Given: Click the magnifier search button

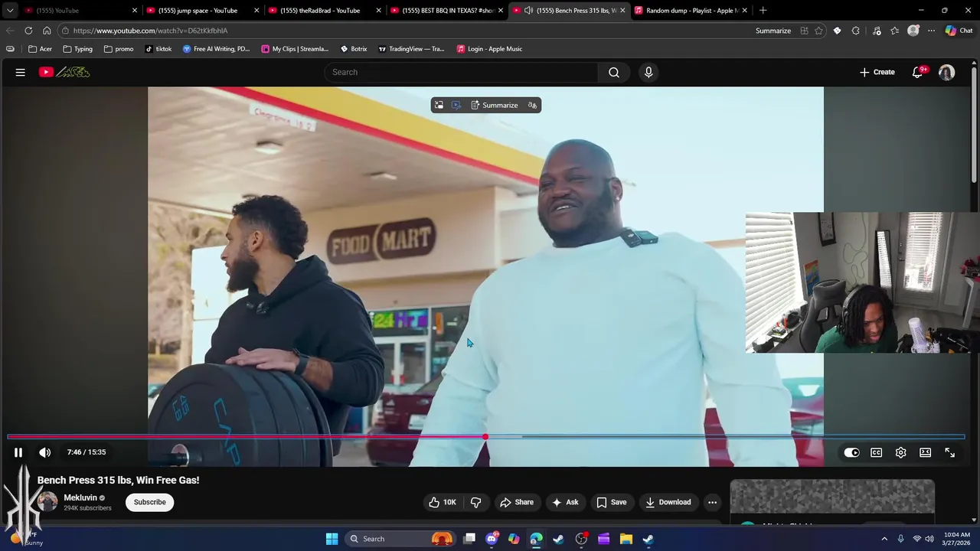Looking at the screenshot, I should pyautogui.click(x=614, y=72).
